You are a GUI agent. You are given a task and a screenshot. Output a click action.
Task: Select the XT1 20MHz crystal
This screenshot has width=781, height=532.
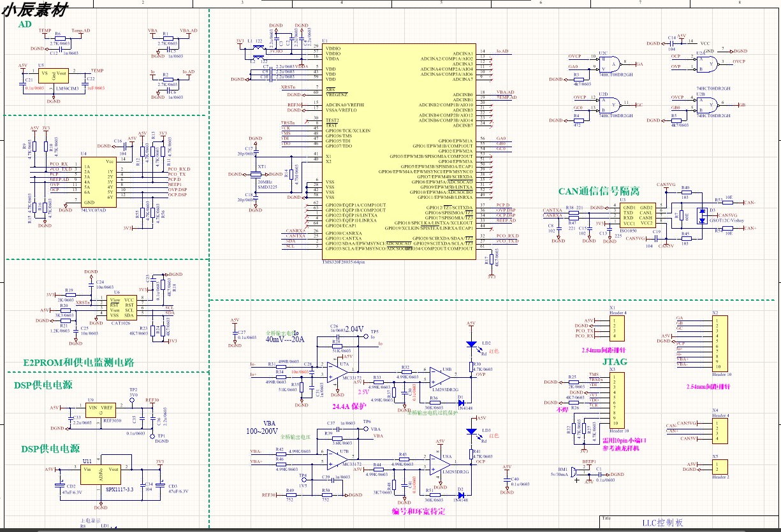click(257, 173)
